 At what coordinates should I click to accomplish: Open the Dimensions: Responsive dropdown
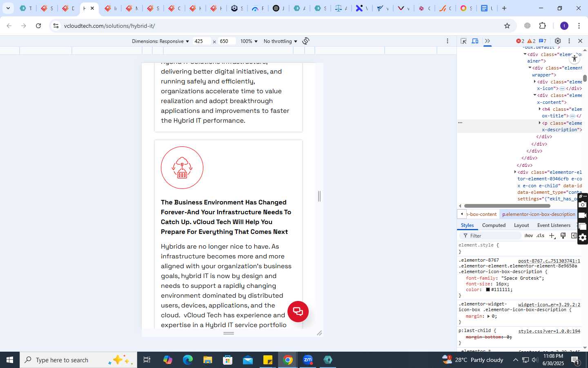click(x=160, y=41)
